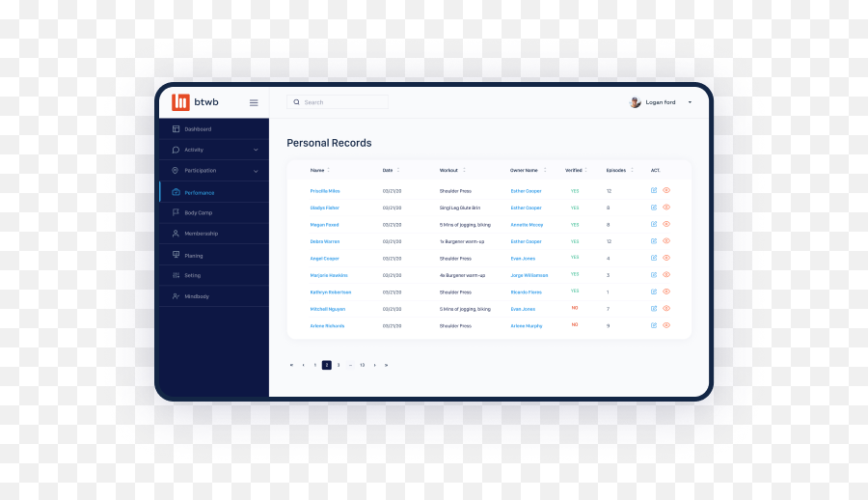
Task: Edit the Kathryn Robertson record
Action: (x=654, y=292)
